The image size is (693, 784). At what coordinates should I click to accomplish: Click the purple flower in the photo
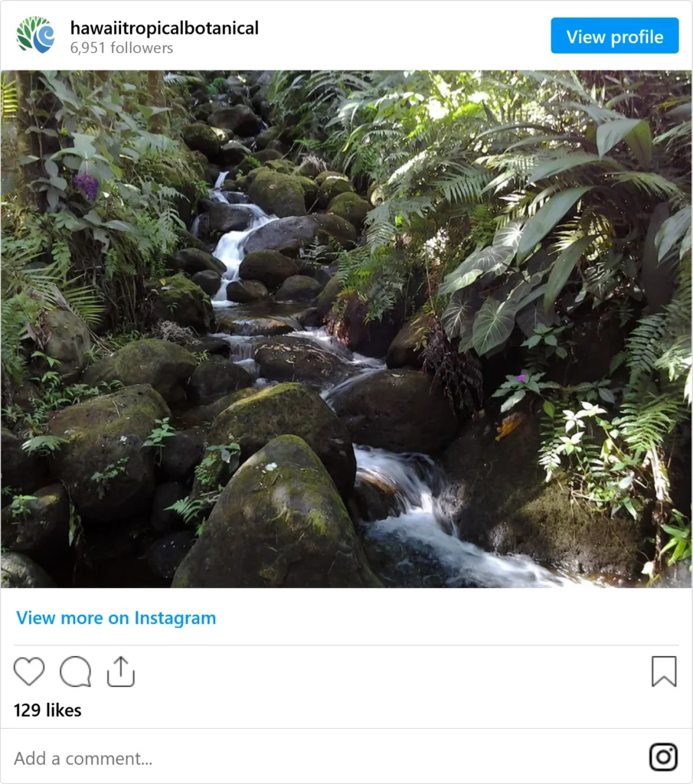pos(87,186)
